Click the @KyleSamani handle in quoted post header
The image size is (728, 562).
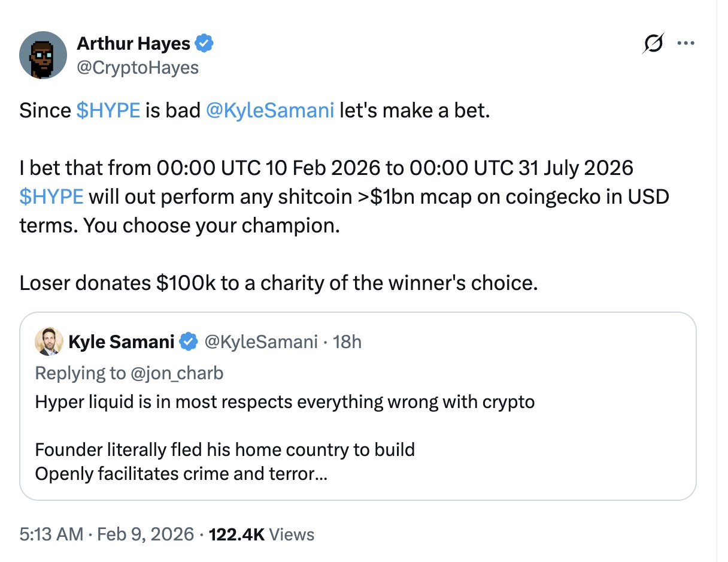(260, 342)
